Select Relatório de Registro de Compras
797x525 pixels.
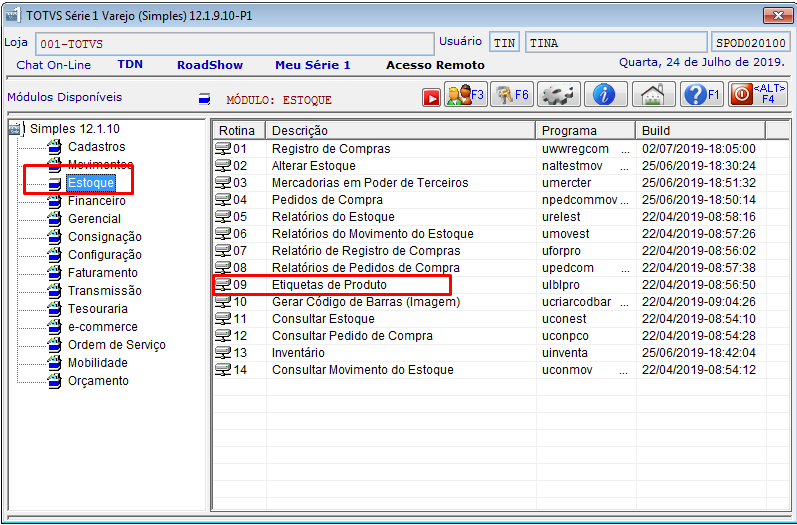[366, 251]
